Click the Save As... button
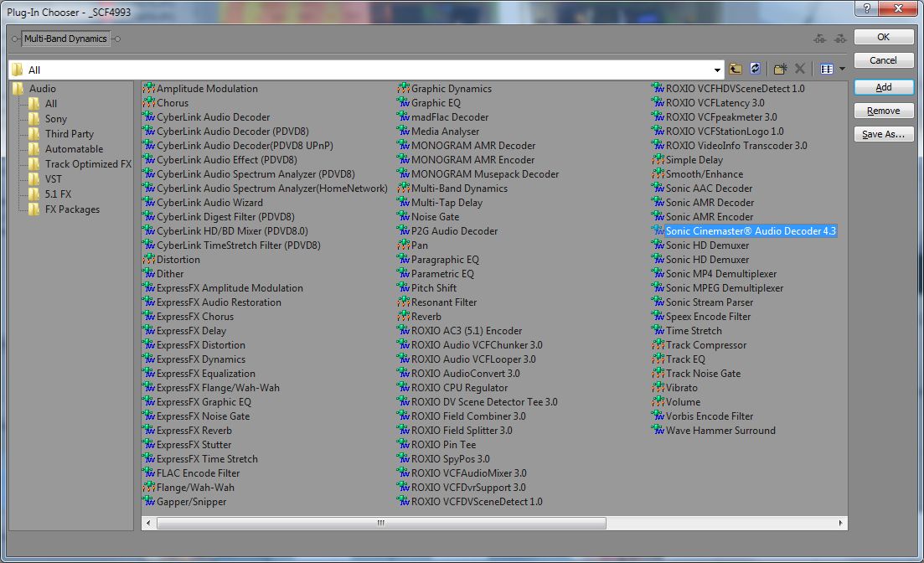The image size is (924, 563). (883, 134)
